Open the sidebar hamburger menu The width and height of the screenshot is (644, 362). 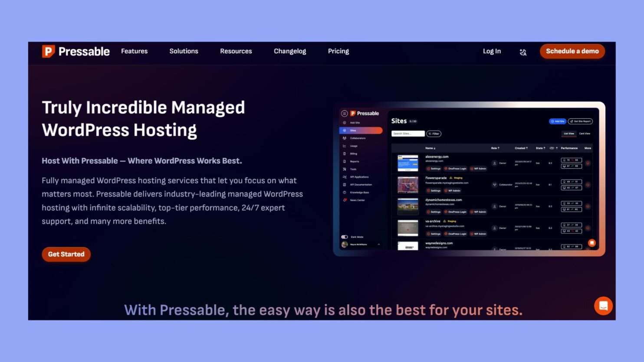(x=344, y=114)
